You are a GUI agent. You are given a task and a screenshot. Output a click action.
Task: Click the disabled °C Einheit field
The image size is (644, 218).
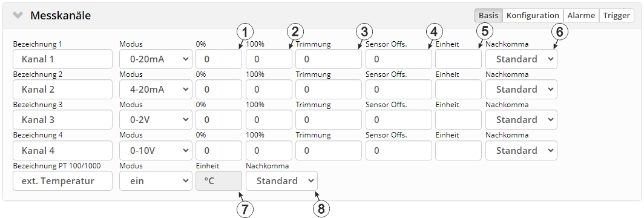pos(219,180)
